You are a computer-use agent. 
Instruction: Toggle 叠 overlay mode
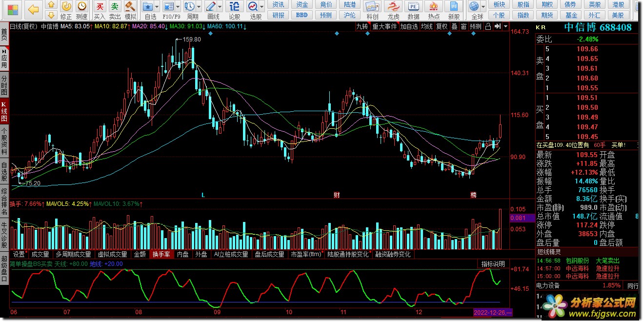454,26
